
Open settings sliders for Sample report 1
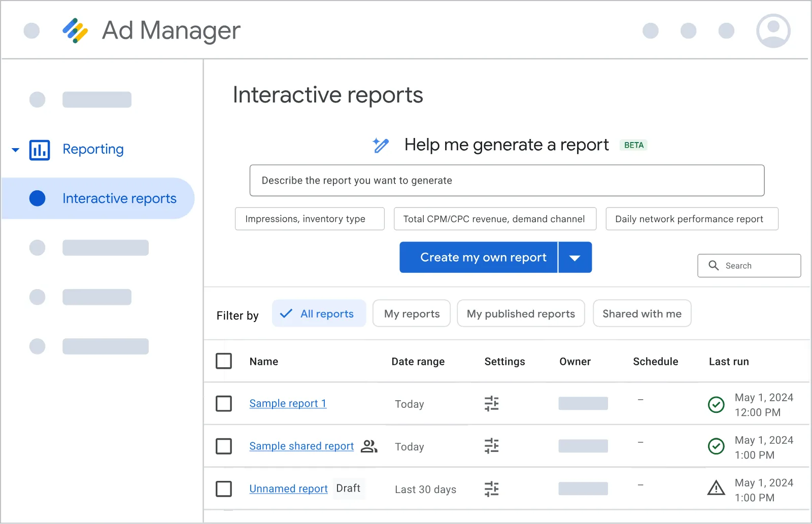click(491, 404)
